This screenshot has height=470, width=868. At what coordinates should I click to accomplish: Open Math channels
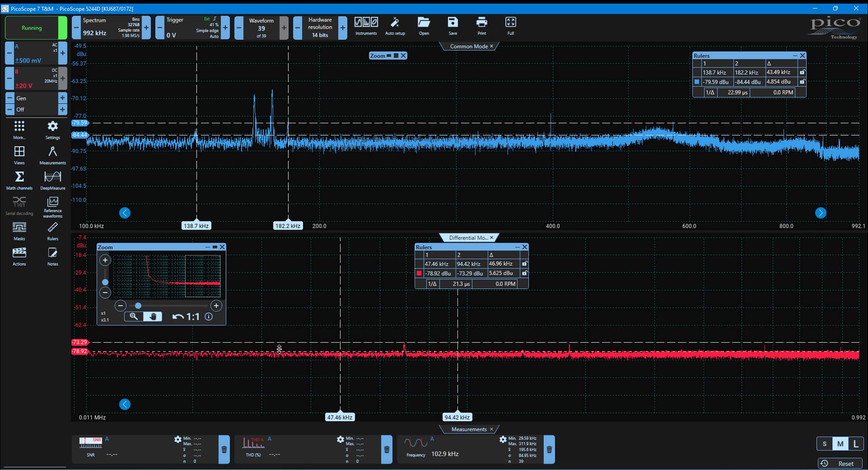(19, 180)
